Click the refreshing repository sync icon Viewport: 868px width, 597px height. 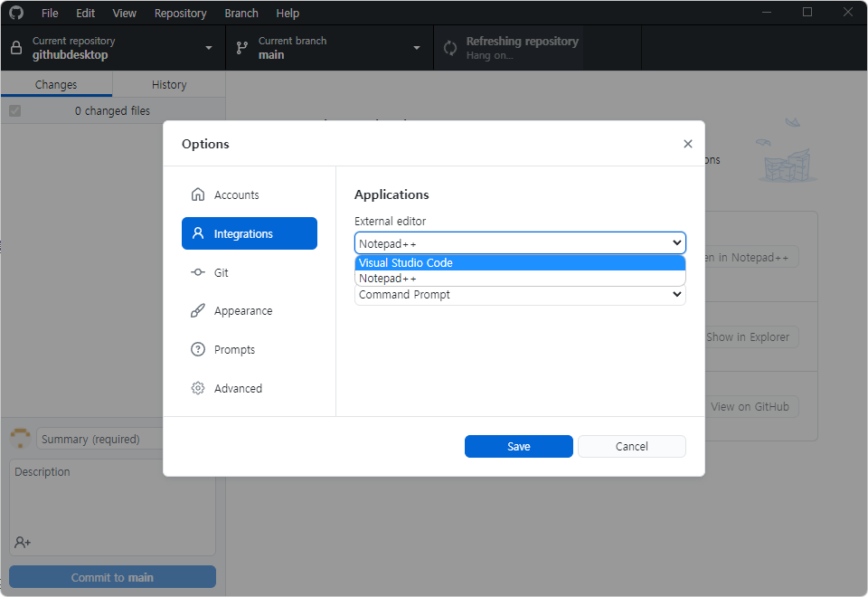coord(449,47)
